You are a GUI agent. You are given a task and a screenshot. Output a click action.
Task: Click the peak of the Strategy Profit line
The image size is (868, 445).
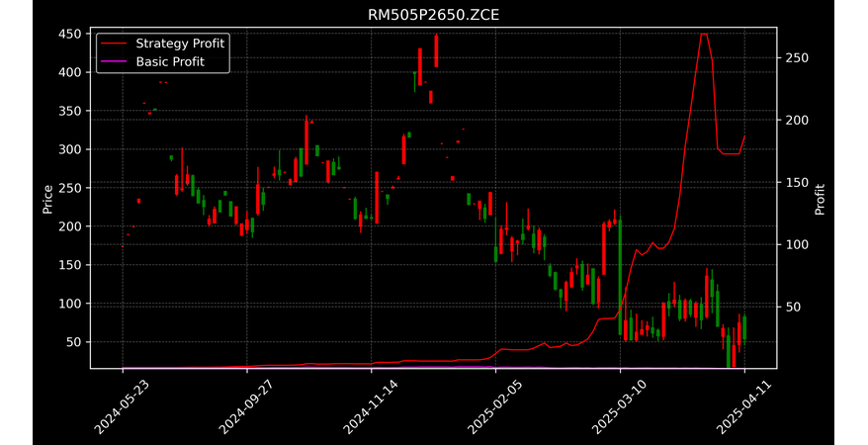pos(704,34)
